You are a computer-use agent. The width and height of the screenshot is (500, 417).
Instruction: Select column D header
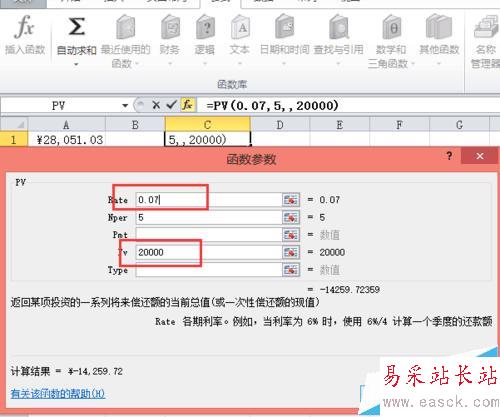coord(280,125)
